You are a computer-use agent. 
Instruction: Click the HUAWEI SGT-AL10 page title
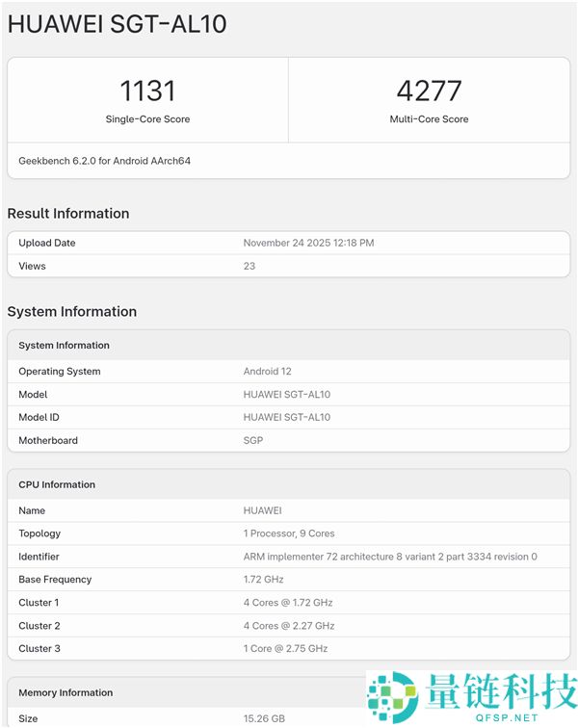pos(117,24)
